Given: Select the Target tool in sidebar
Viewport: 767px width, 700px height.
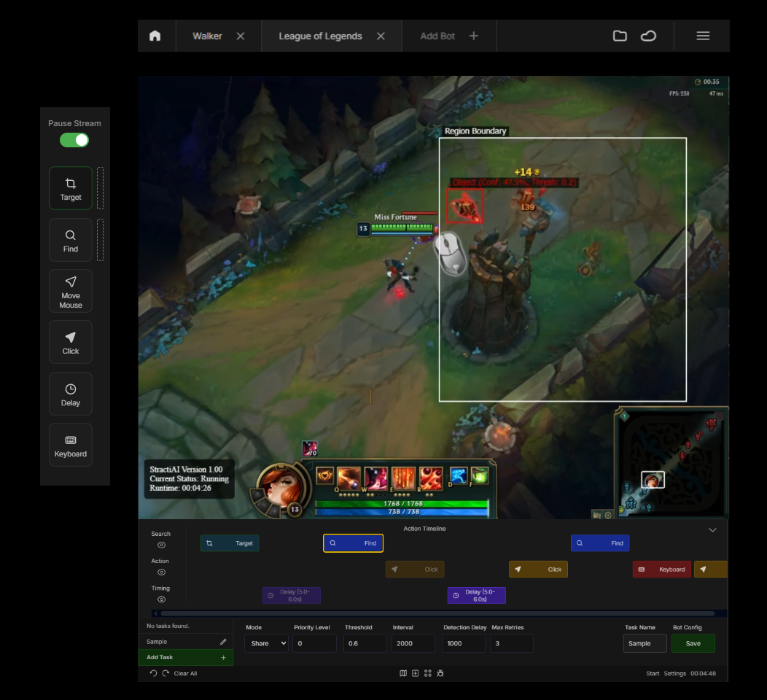Looking at the screenshot, I should pos(71,188).
